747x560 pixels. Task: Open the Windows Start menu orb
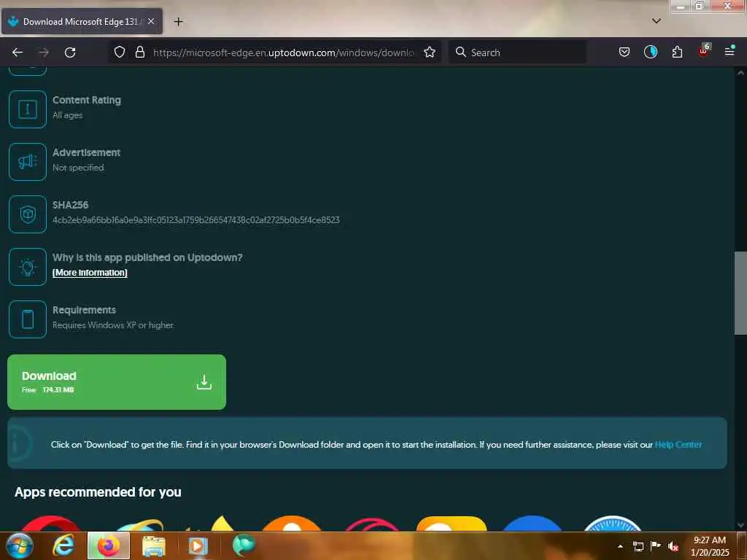click(20, 545)
